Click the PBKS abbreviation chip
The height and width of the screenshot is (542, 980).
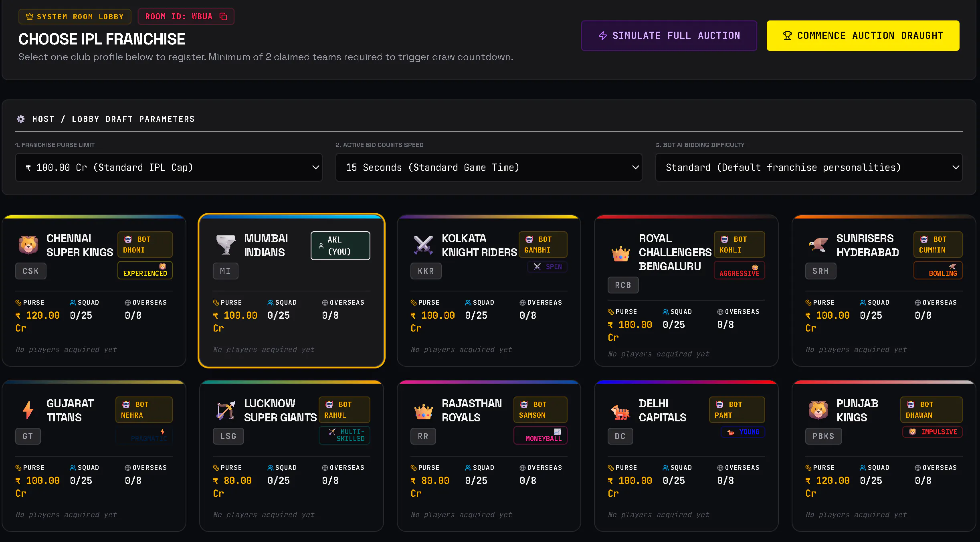pos(824,436)
